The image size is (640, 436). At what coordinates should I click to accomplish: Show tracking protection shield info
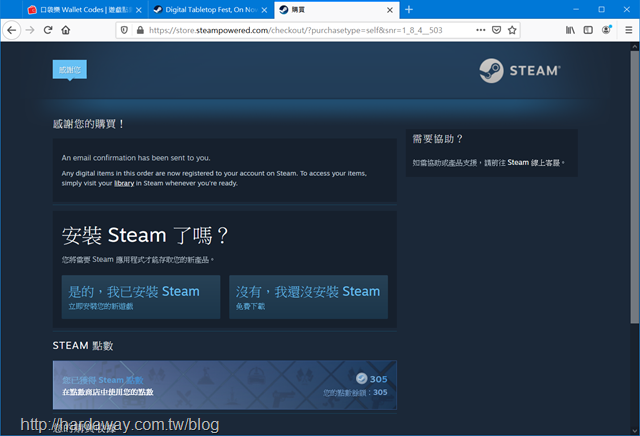point(124,30)
